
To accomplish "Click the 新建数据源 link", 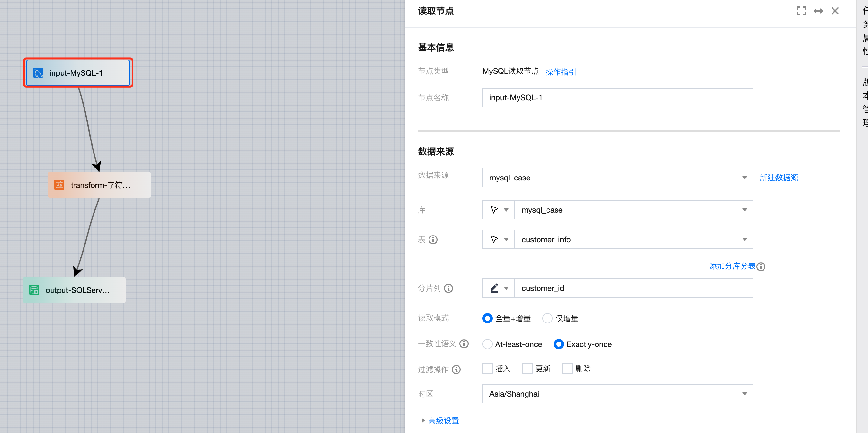I will (778, 178).
